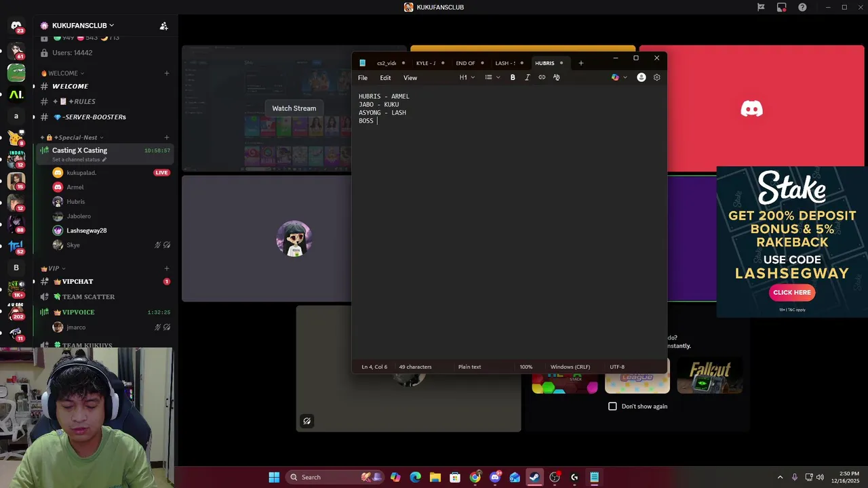
Task: Open Steam from the Windows taskbar
Action: (x=534, y=477)
